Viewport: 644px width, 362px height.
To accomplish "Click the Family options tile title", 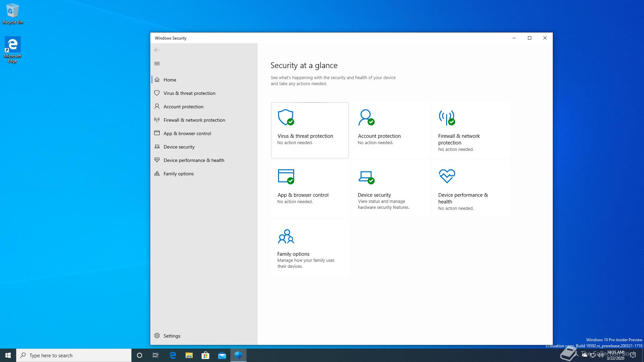I will 293,254.
